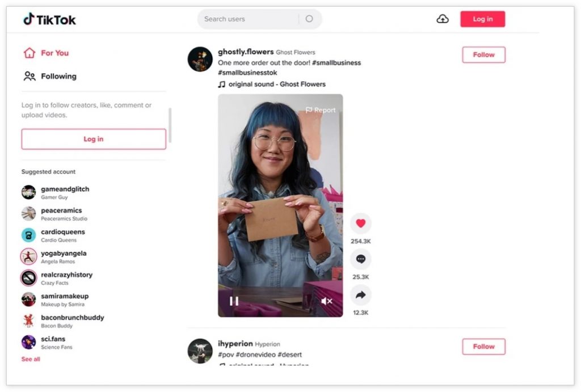Open comments via speech bubble icon
581x392 pixels.
click(x=360, y=259)
